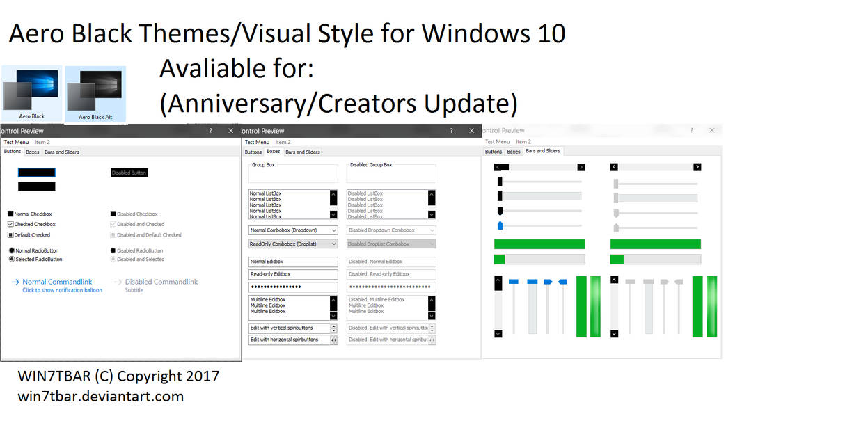Open Item 2 in Bars and Sliders window
Image resolution: width=868 pixels, height=446 pixels.
tap(523, 142)
